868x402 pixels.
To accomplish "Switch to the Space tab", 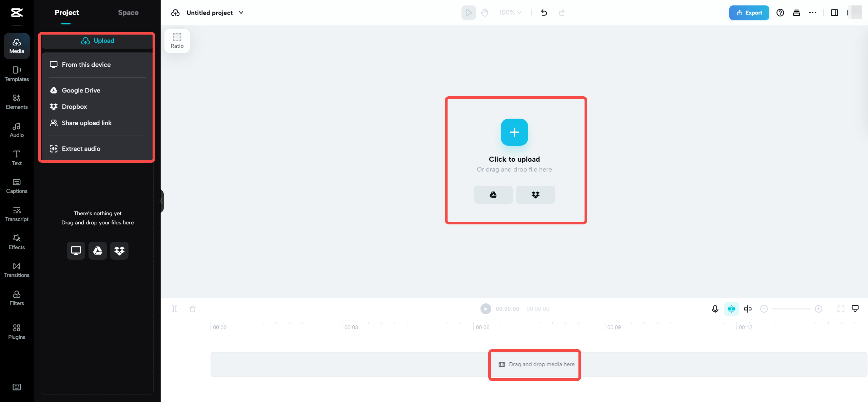I will pyautogui.click(x=128, y=12).
